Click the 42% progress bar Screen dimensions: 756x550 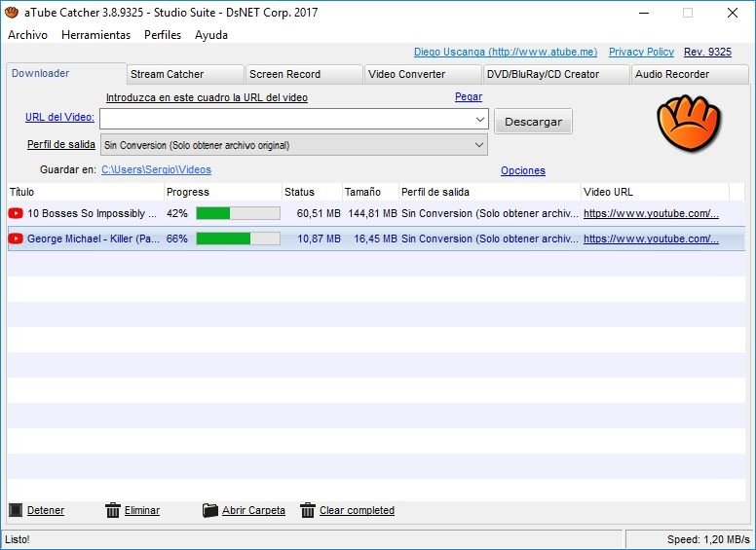(238, 213)
